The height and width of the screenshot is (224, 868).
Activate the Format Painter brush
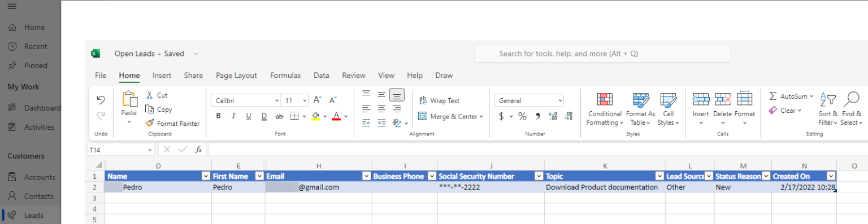tap(150, 123)
